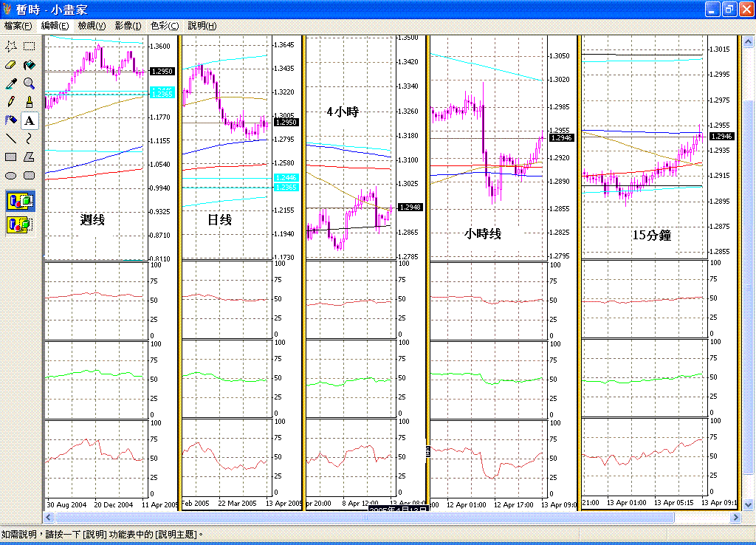Select the Free-Form Select tool

(x=11, y=47)
